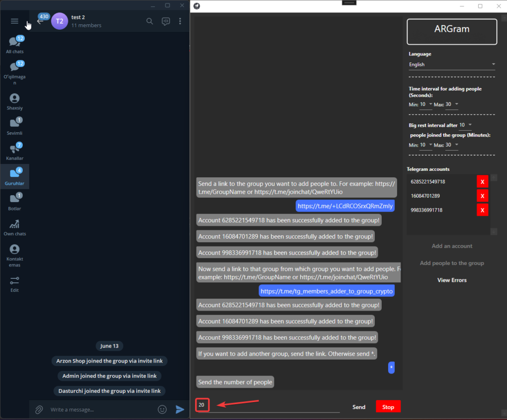
Task: Open the Telegram hamburger menu
Action: coord(14,21)
